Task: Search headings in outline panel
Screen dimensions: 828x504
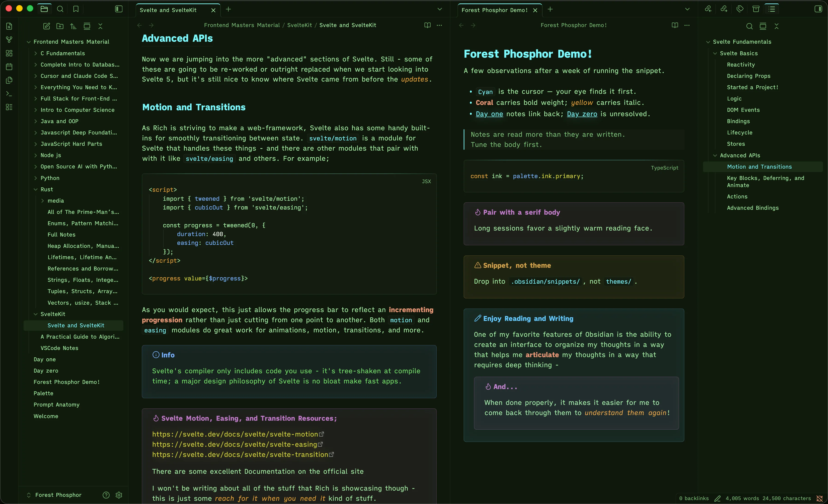Action: pos(749,26)
